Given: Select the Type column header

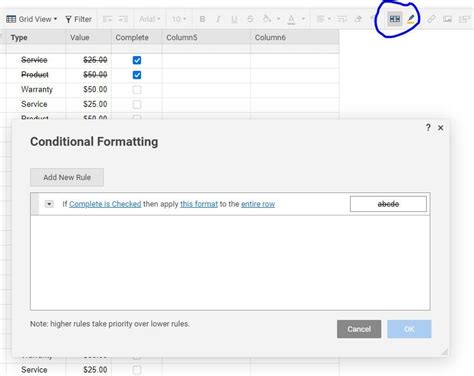Looking at the screenshot, I should pyautogui.click(x=36, y=37).
